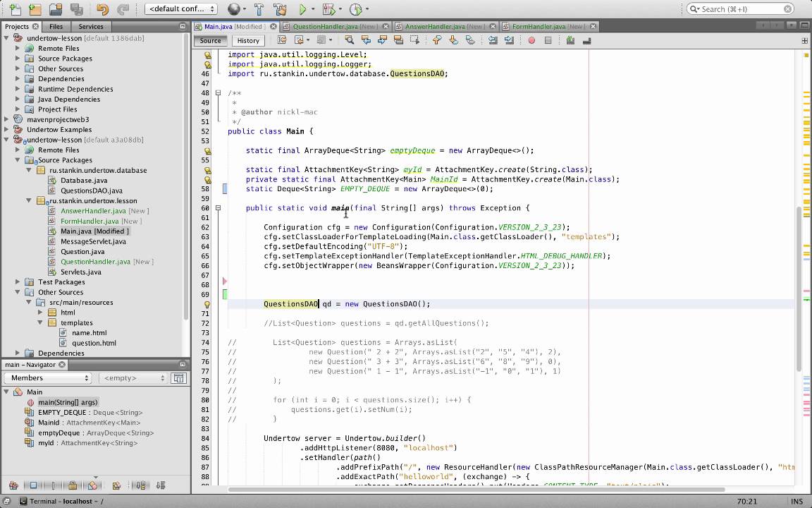Switch to the Services tab

[91, 26]
